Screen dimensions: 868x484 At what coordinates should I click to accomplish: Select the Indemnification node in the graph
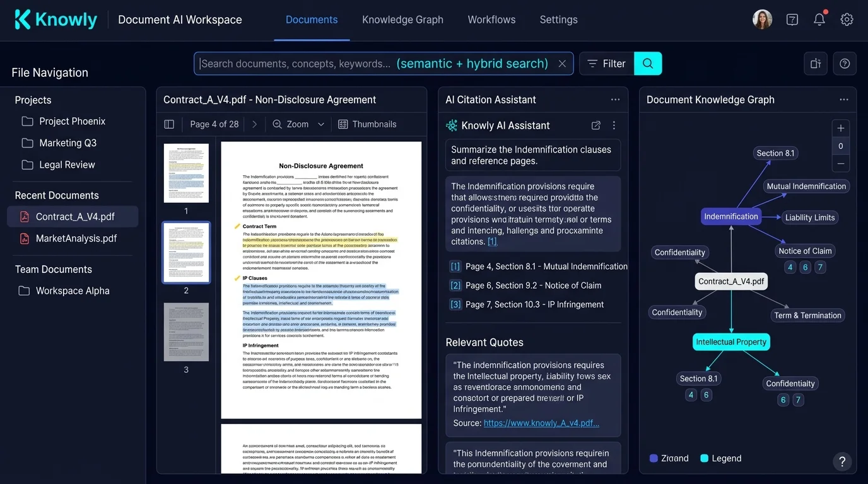731,216
